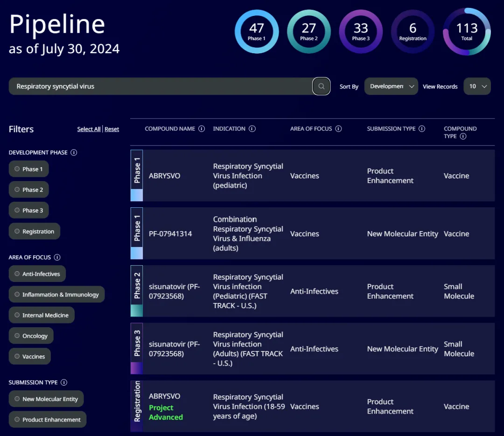Click the Phase 3 circle counter
Image resolution: width=504 pixels, height=436 pixels.
(x=361, y=31)
